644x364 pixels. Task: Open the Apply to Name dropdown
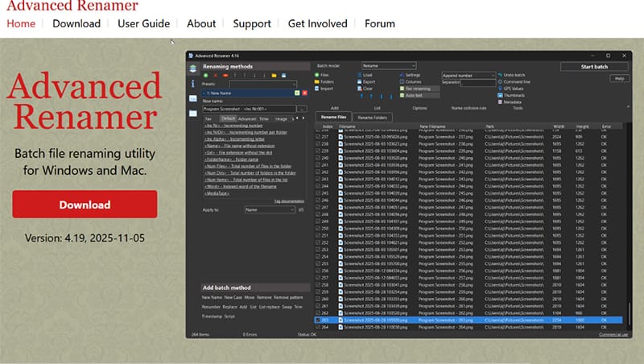click(269, 209)
